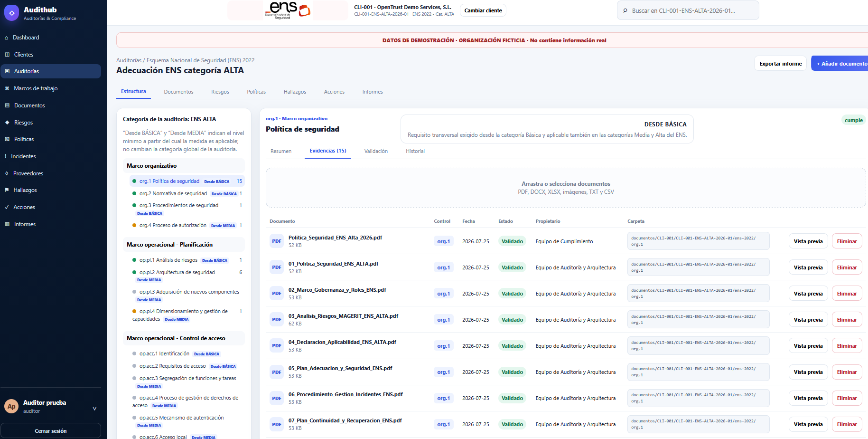Screen dimensions: 868x439
Task: Expand the Auditor prueba user menu chevron
Action: tap(94, 409)
